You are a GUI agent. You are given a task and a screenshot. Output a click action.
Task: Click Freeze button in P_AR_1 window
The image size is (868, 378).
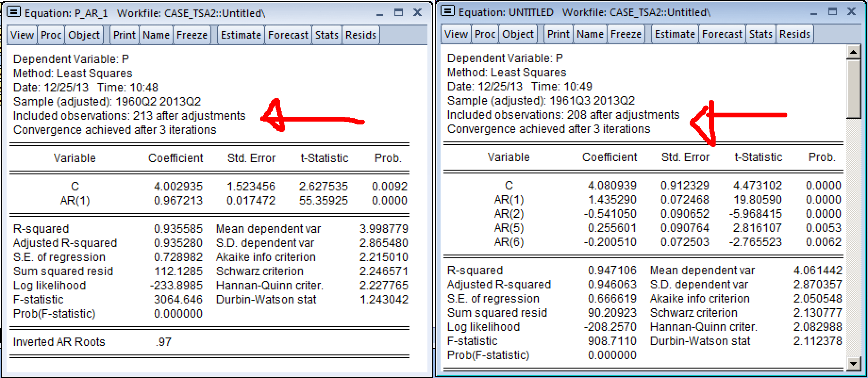click(192, 35)
